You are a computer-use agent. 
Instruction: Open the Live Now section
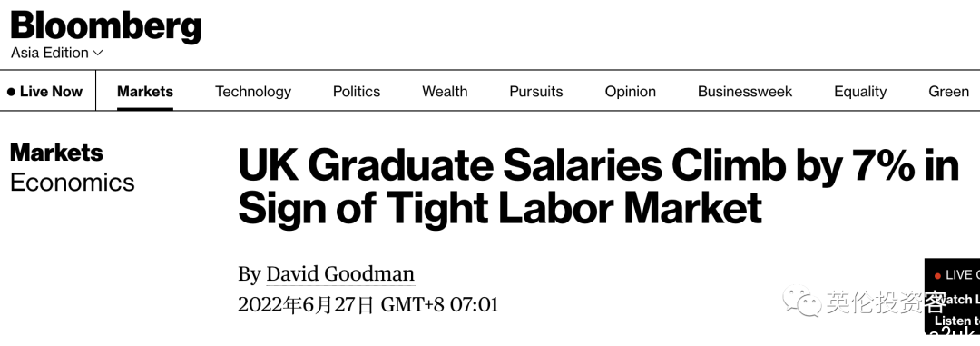coord(45,92)
